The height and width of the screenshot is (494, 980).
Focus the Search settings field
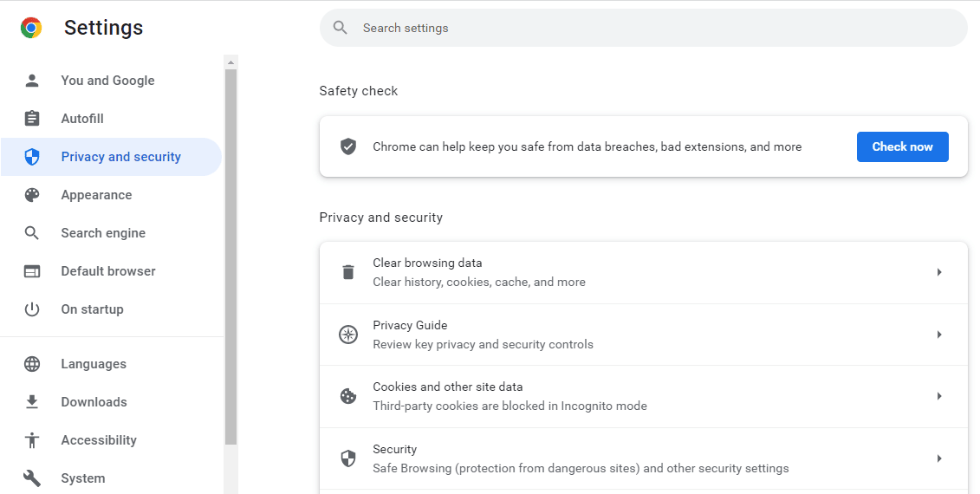coord(643,28)
